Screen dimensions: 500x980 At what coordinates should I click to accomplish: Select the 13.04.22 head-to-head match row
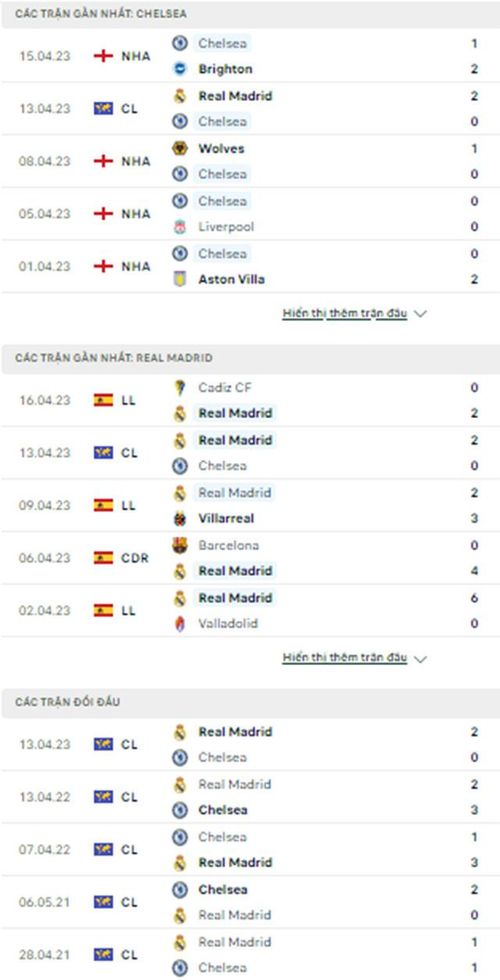click(x=250, y=797)
